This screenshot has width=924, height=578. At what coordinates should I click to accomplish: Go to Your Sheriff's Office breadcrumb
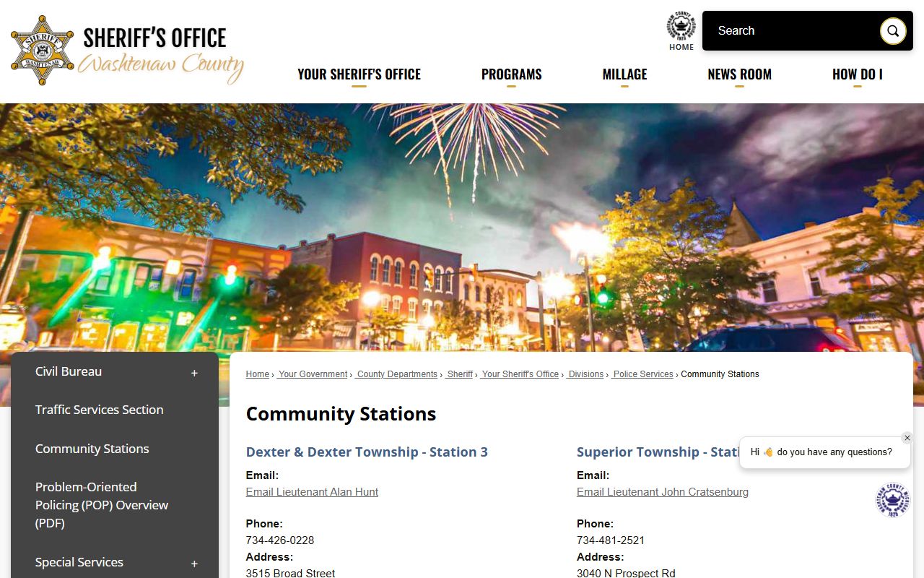tap(520, 374)
